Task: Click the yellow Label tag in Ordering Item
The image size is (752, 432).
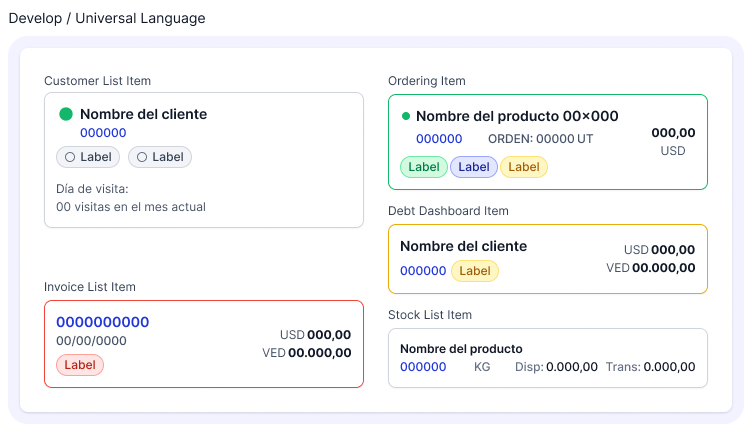Action: pyautogui.click(x=523, y=167)
